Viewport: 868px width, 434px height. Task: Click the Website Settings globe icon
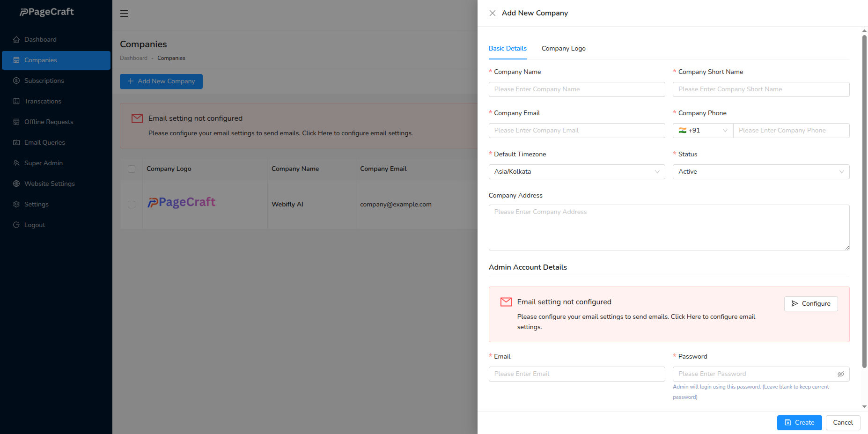[16, 184]
